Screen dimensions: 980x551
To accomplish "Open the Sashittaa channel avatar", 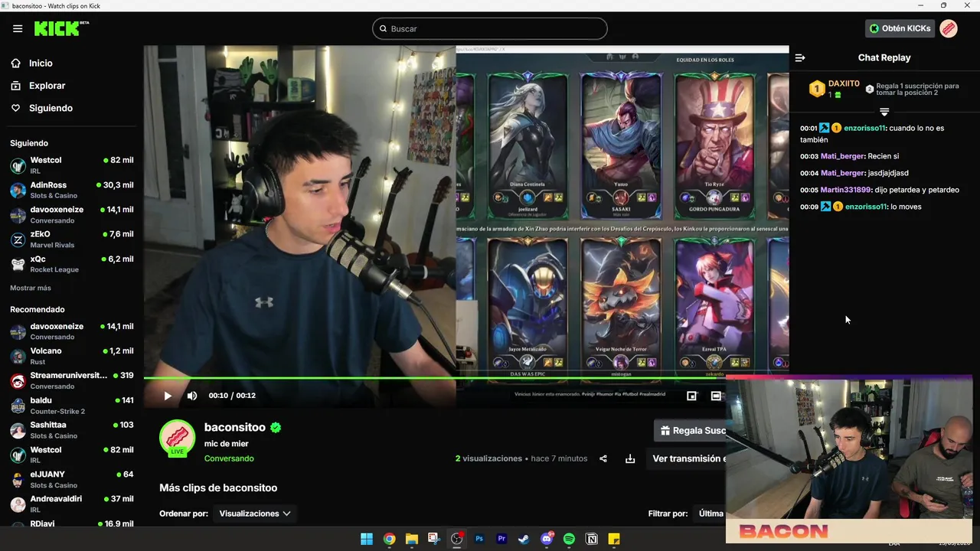I will (x=18, y=430).
